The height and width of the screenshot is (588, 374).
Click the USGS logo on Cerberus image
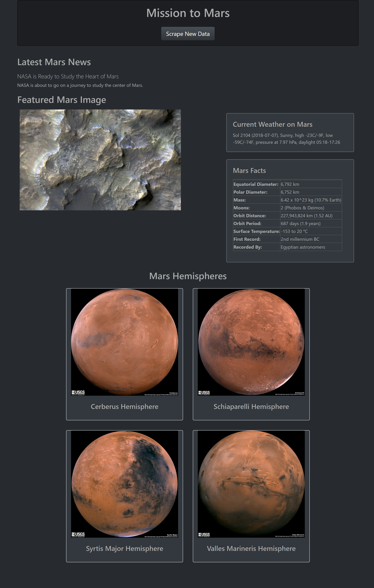[78, 392]
